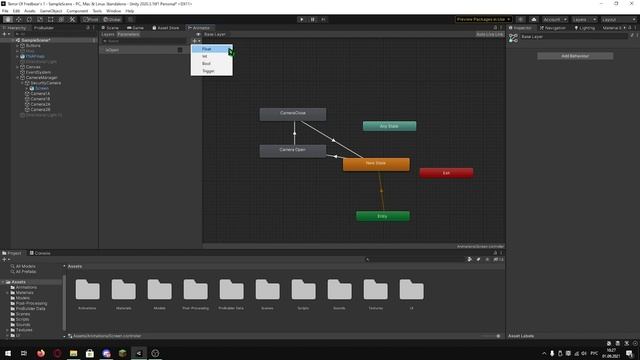Image resolution: width=640 pixels, height=360 pixels.
Task: Open the Post-Processing folder in the Assets grid
Action: 196,290
